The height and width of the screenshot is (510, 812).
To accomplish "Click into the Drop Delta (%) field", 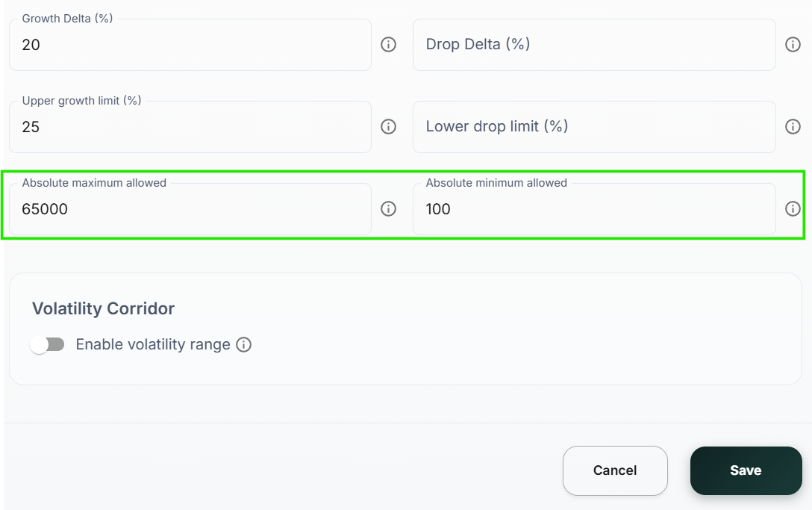I will [593, 45].
